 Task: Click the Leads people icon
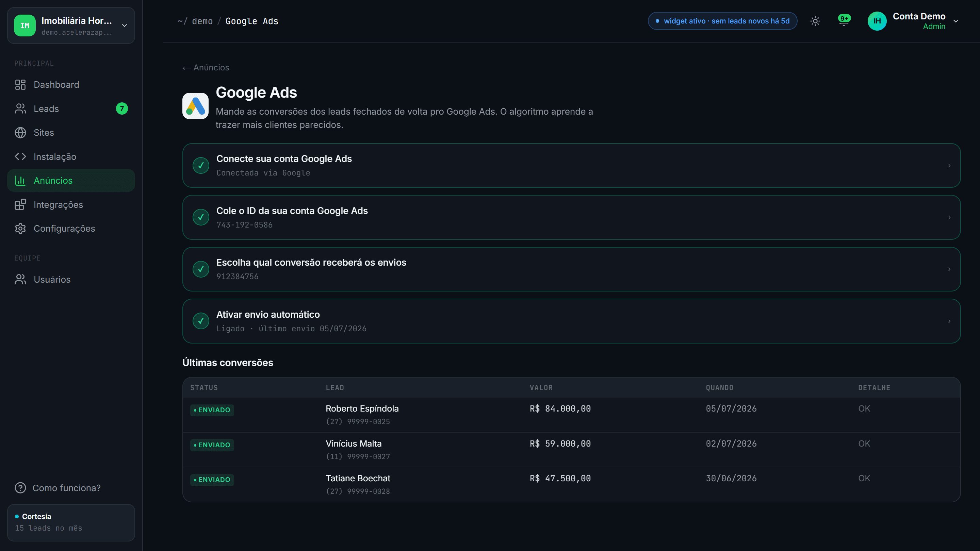coord(20,109)
